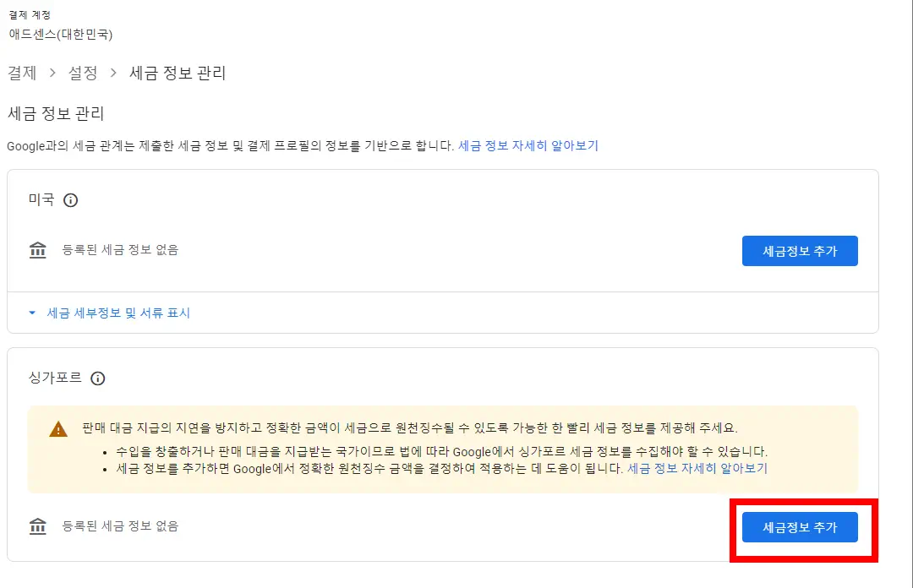Click the 애드센스(대한민국) account name
Viewport: 913px width, 588px height.
[62, 35]
